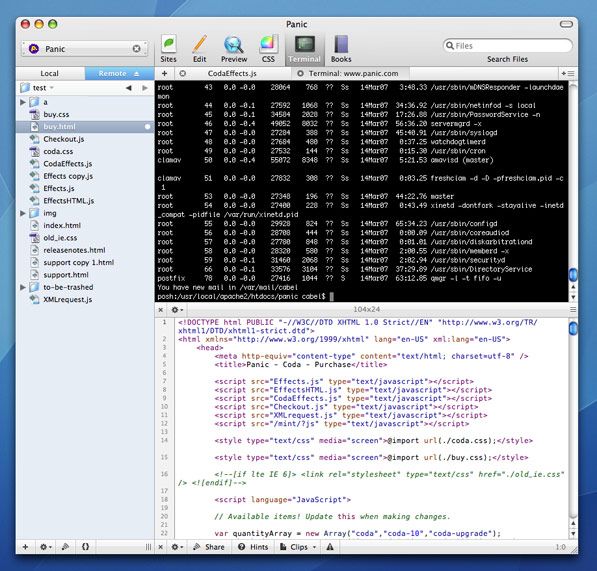The width and height of the screenshot is (597, 571).
Task: Close the terminal split pane
Action: (161, 310)
